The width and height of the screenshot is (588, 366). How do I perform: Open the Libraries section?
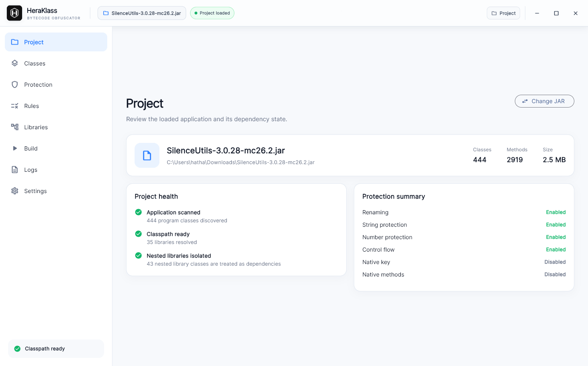point(56,127)
